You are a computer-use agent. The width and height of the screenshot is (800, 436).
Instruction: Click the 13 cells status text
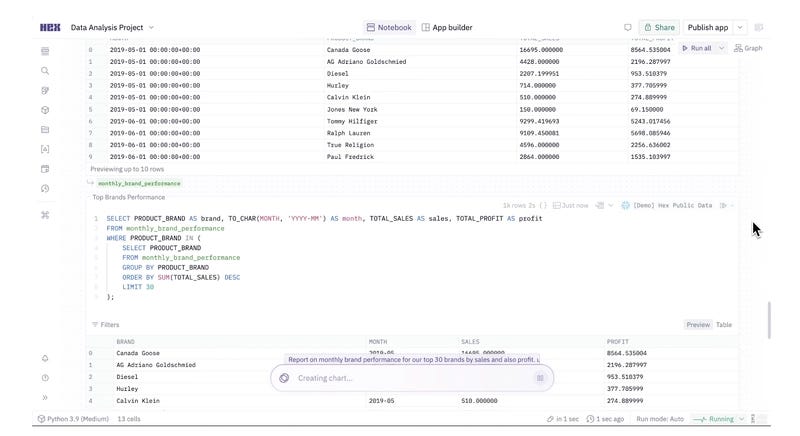coord(129,419)
